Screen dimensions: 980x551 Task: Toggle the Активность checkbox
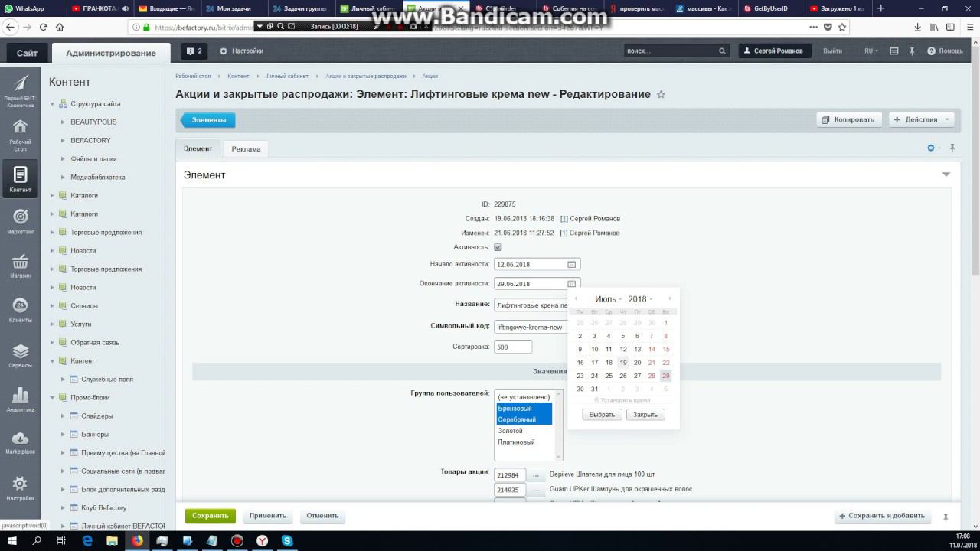[x=498, y=247]
